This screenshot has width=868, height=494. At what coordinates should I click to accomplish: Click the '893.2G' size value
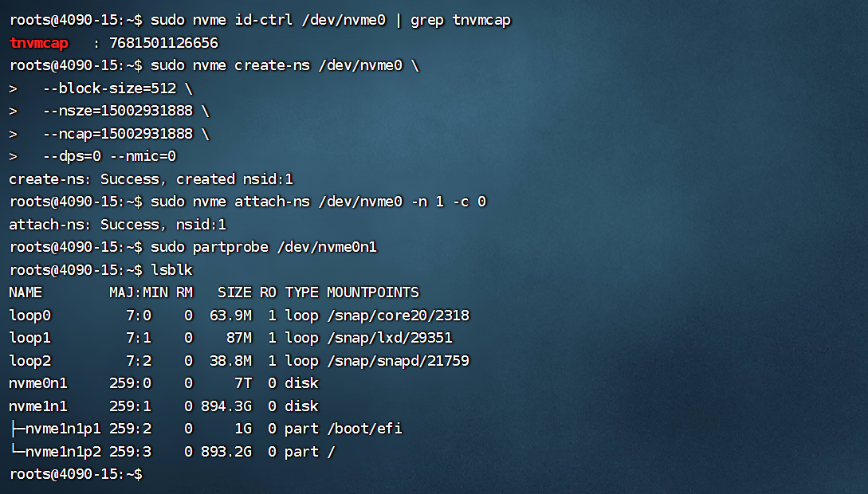tap(226, 452)
